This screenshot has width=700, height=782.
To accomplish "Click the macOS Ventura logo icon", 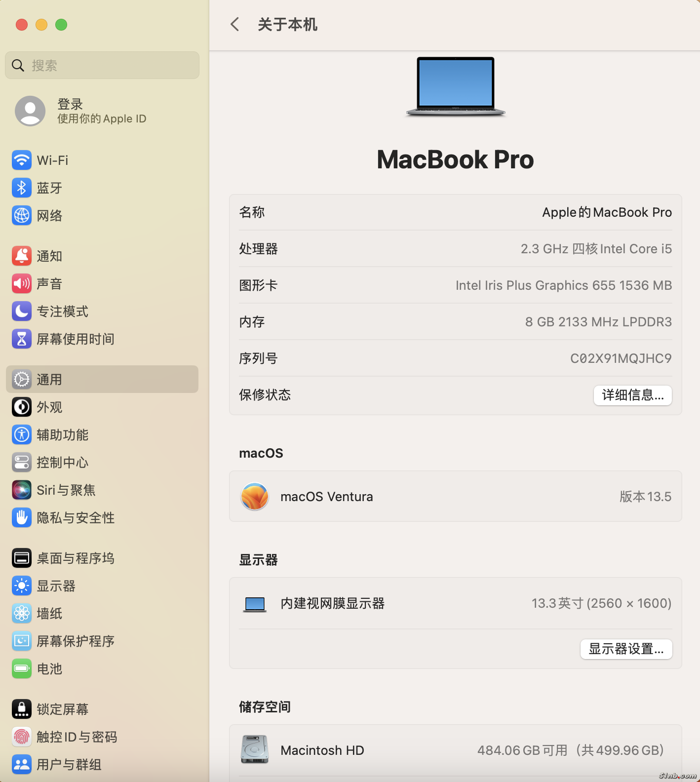I will tap(255, 497).
